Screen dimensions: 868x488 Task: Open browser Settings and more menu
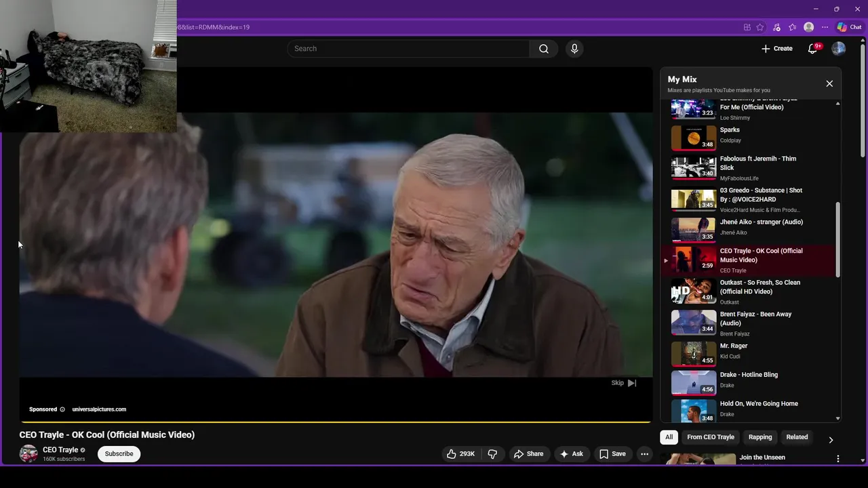coord(825,27)
